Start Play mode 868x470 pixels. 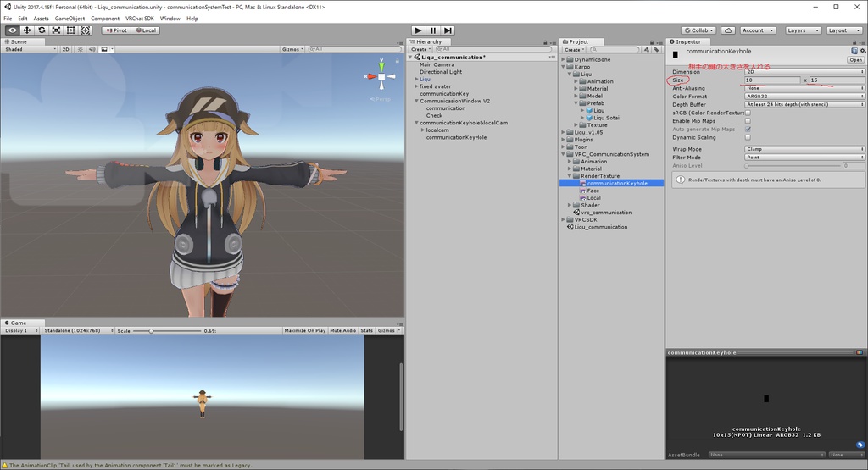click(x=419, y=30)
